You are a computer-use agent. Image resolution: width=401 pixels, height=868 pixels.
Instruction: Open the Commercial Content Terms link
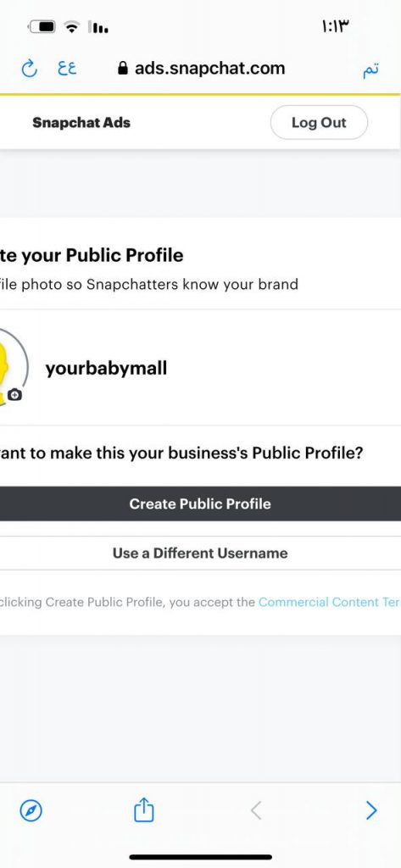coord(330,602)
